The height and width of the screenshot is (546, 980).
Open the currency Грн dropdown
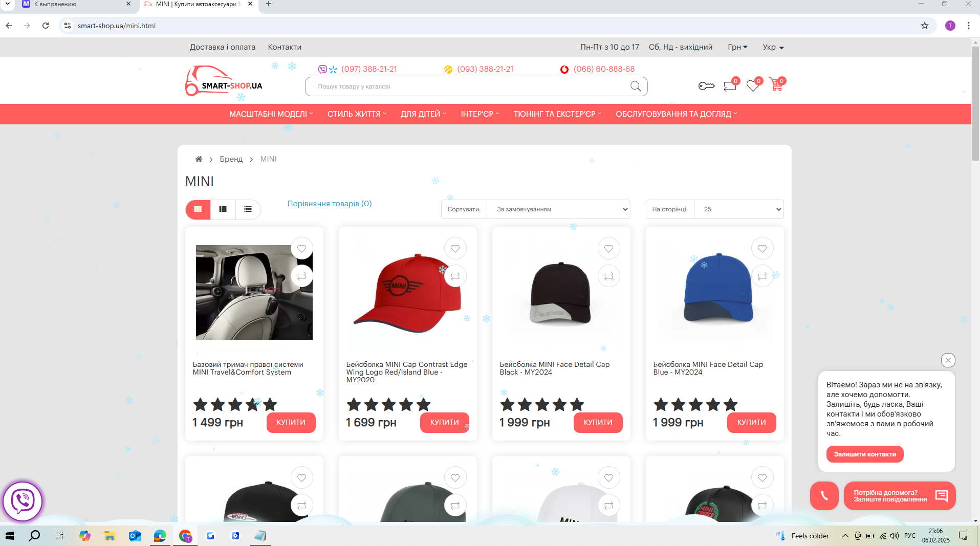pos(737,47)
